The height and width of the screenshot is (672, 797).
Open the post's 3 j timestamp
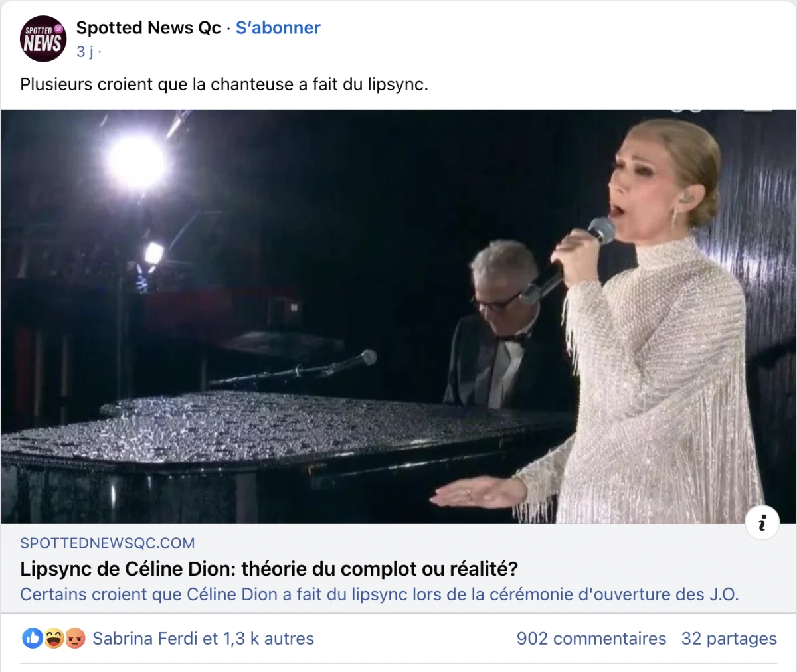(x=84, y=52)
